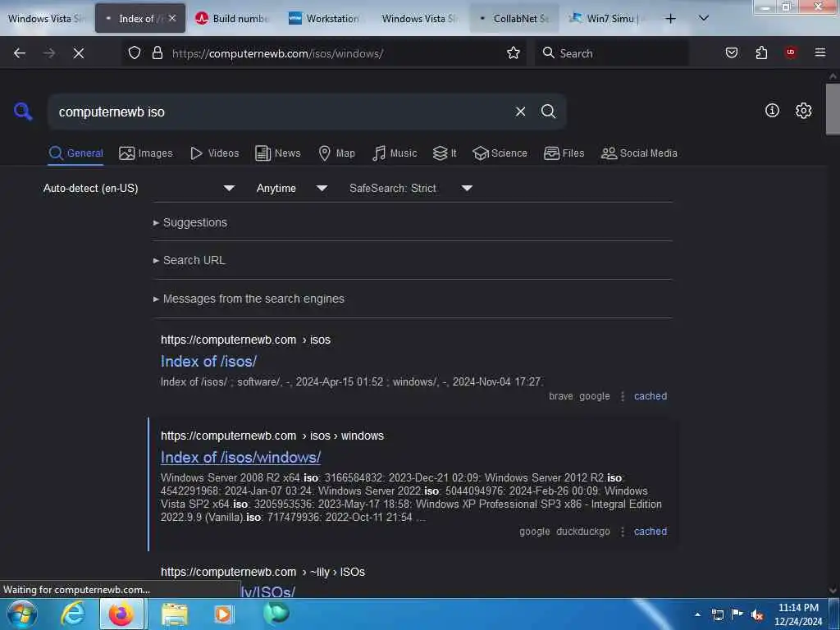Close the Index of tab
This screenshot has width=840, height=630.
coord(172,18)
